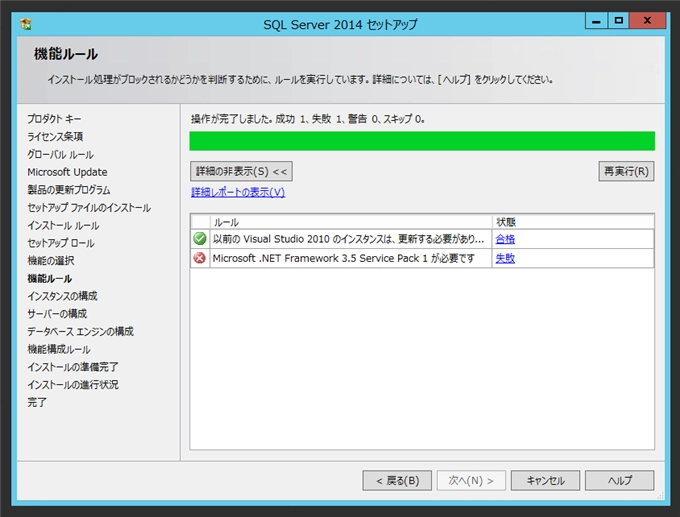Select ライセンス条項 step in sidebar

55,137
